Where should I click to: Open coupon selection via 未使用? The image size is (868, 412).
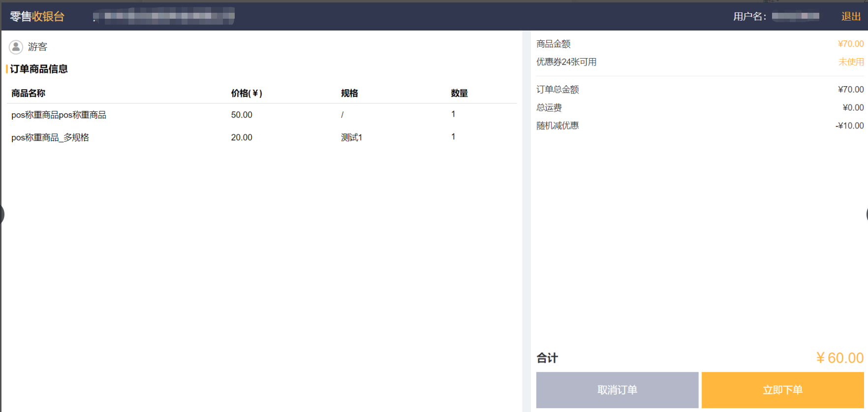(x=851, y=62)
